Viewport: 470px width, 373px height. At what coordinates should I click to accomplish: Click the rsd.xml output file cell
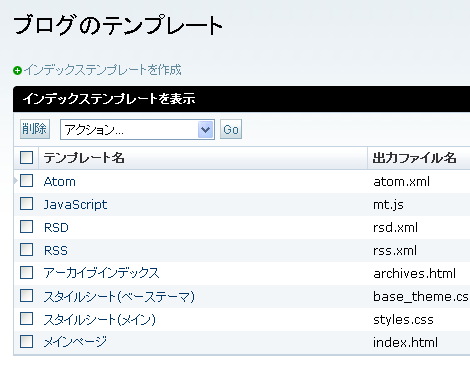pos(395,228)
